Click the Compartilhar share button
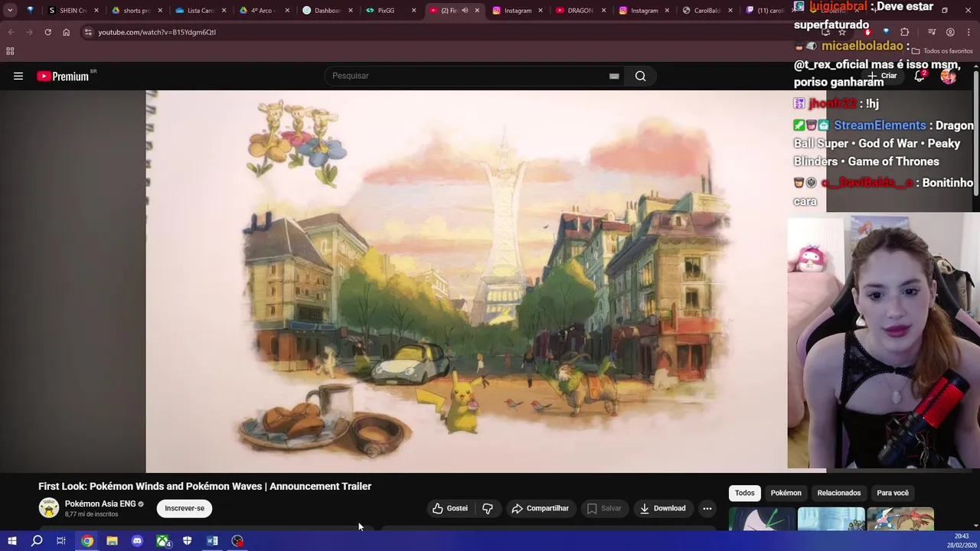The height and width of the screenshot is (551, 980). click(541, 508)
